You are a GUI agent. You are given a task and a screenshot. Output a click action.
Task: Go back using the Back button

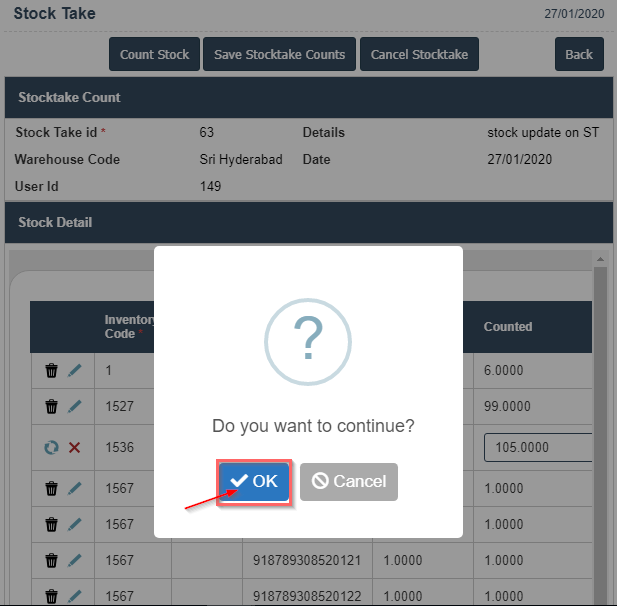click(579, 54)
